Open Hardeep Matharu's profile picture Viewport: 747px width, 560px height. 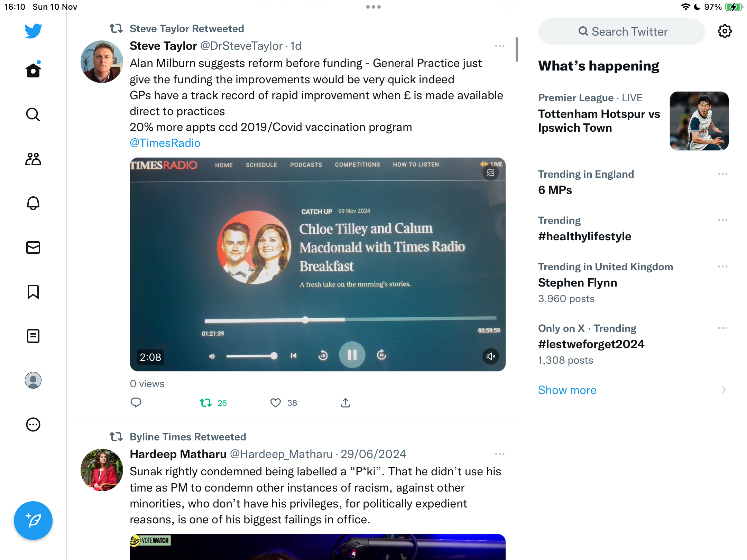tap(102, 470)
